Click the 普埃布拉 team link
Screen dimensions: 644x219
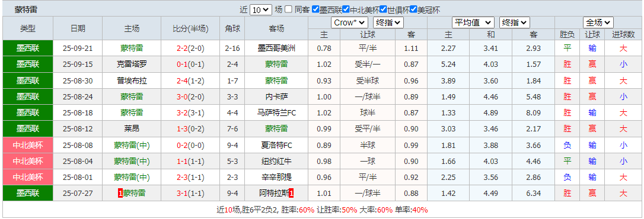pos(132,80)
